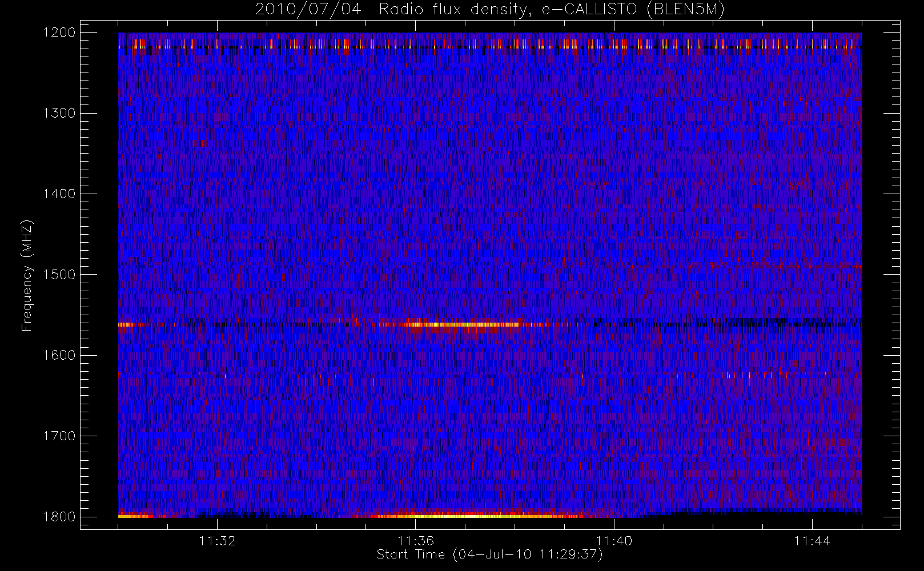The width and height of the screenshot is (924, 571).
Task: Click the 11:32 time tick label
Action: [217, 541]
